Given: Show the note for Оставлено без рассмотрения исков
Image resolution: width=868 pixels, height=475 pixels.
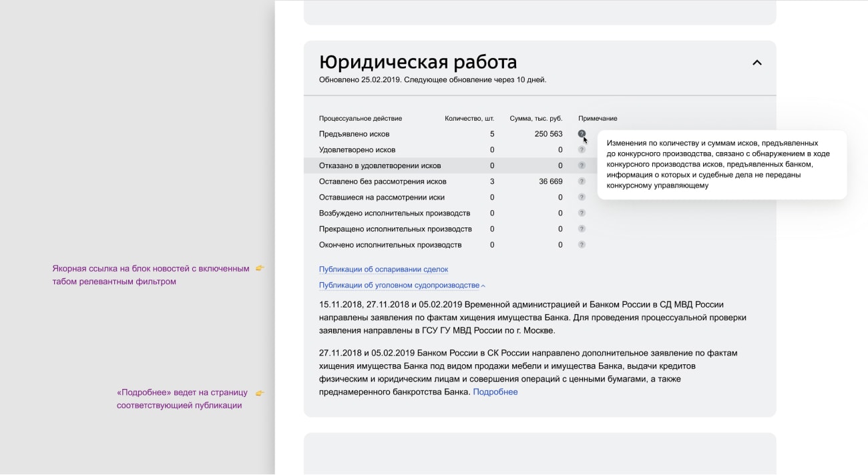Looking at the screenshot, I should (582, 181).
